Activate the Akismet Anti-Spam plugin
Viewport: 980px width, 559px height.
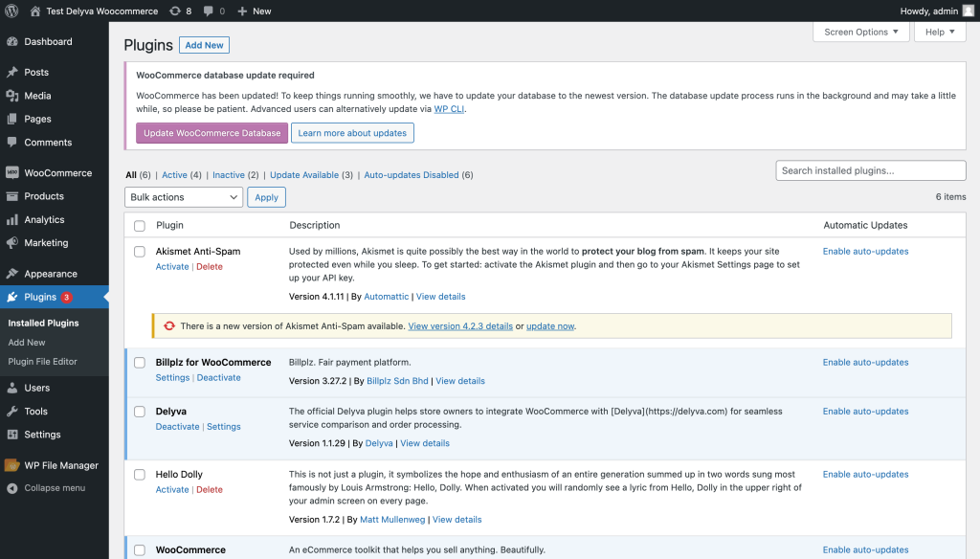[x=172, y=266]
